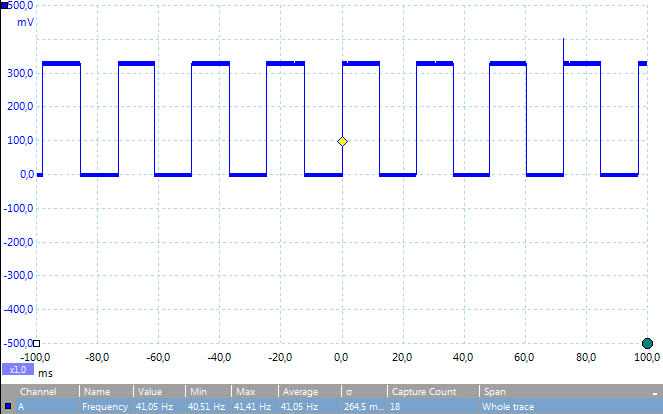This screenshot has width=663, height=414.
Task: Select the Span column header
Action: (495, 392)
